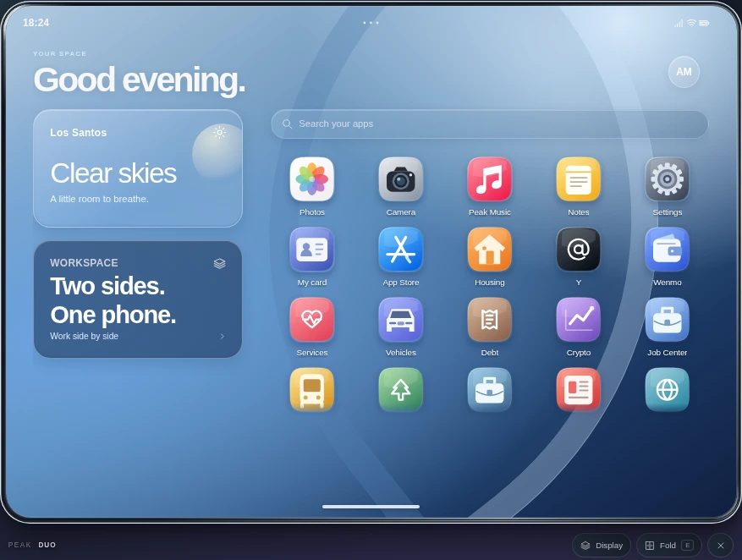The height and width of the screenshot is (560, 742).
Task: Click the layers icon on the Workspace card
Action: 220,263
